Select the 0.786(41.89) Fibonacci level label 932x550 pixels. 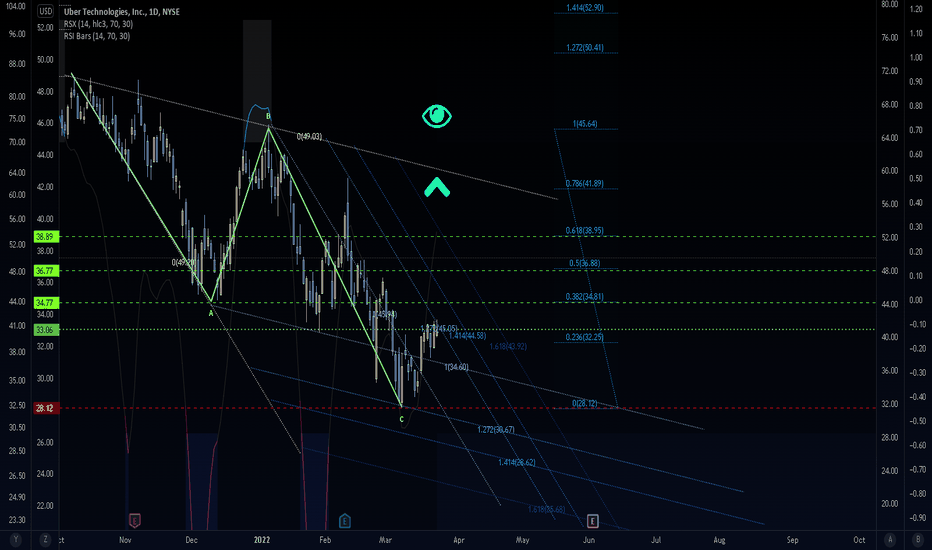[585, 183]
